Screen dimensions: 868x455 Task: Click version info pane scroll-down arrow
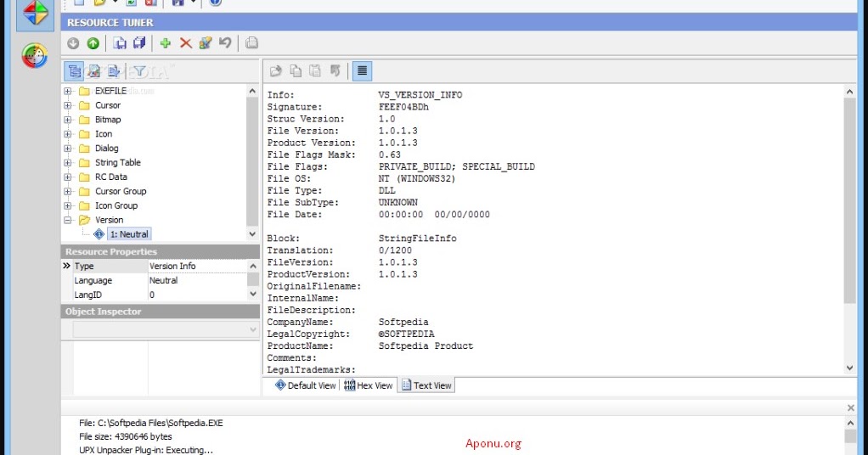pyautogui.click(x=849, y=368)
